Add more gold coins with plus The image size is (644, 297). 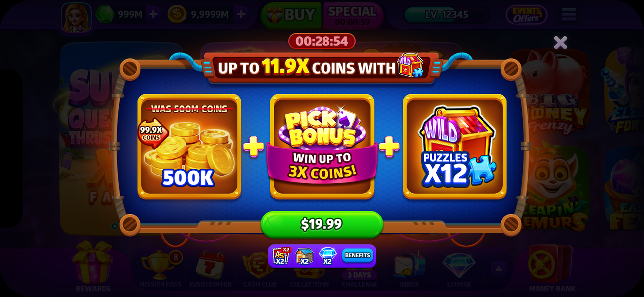(241, 14)
